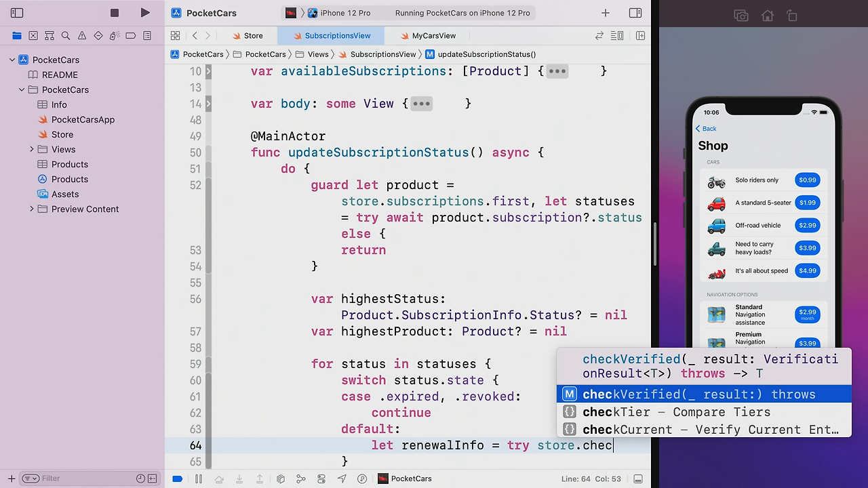The image size is (868, 488).
Task: Open the Debug Memory Graph
Action: pyautogui.click(x=301, y=479)
